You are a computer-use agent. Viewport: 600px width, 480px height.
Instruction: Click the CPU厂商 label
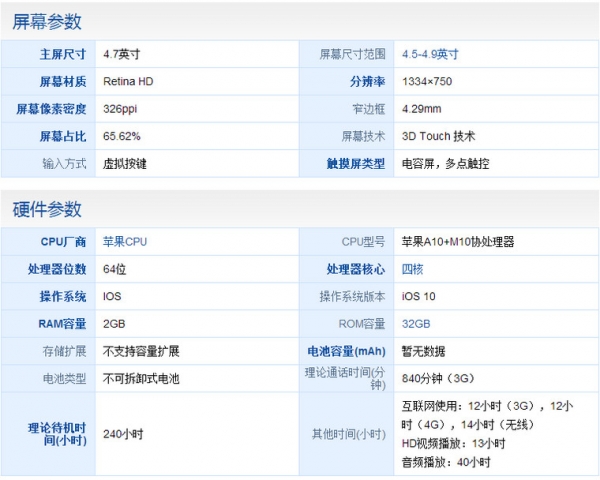pyautogui.click(x=62, y=241)
